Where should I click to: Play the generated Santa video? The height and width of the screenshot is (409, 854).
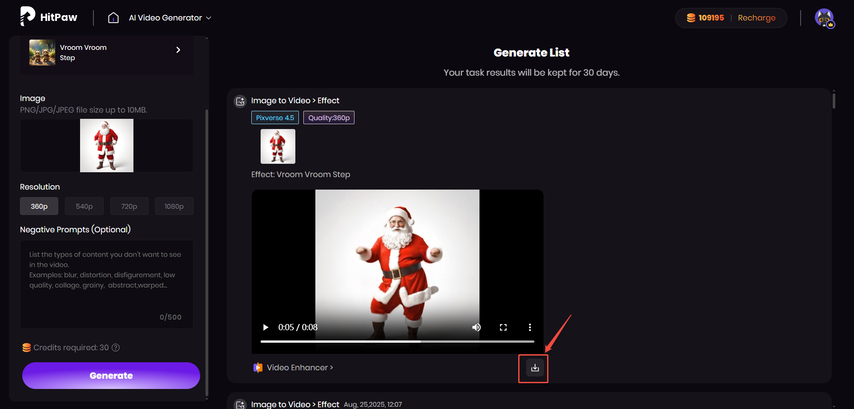click(x=265, y=327)
